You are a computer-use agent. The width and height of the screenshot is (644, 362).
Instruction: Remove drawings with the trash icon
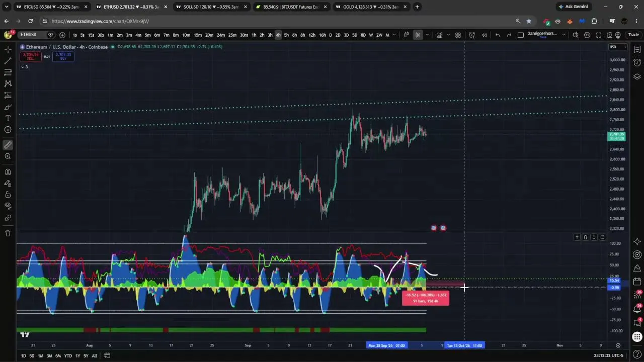click(8, 233)
